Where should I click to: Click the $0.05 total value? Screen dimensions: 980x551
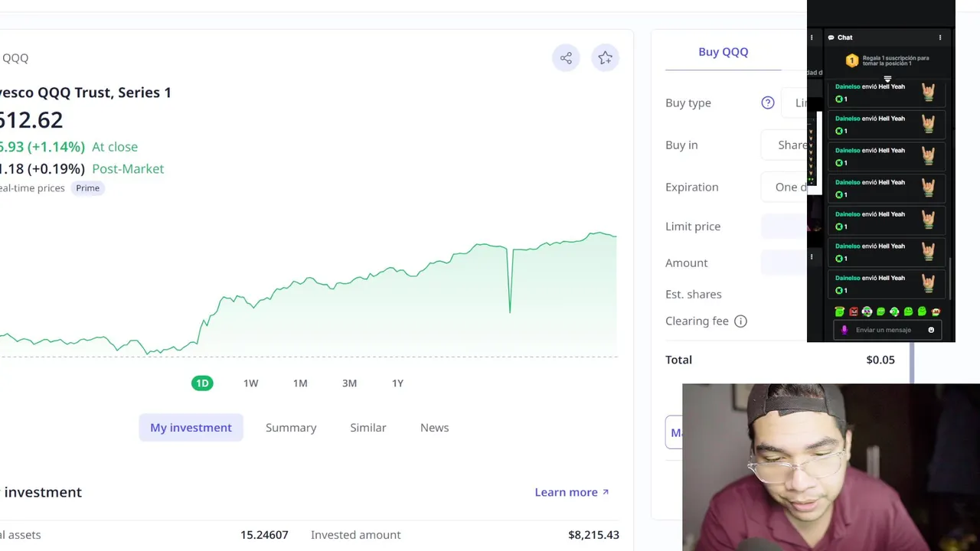click(x=880, y=360)
